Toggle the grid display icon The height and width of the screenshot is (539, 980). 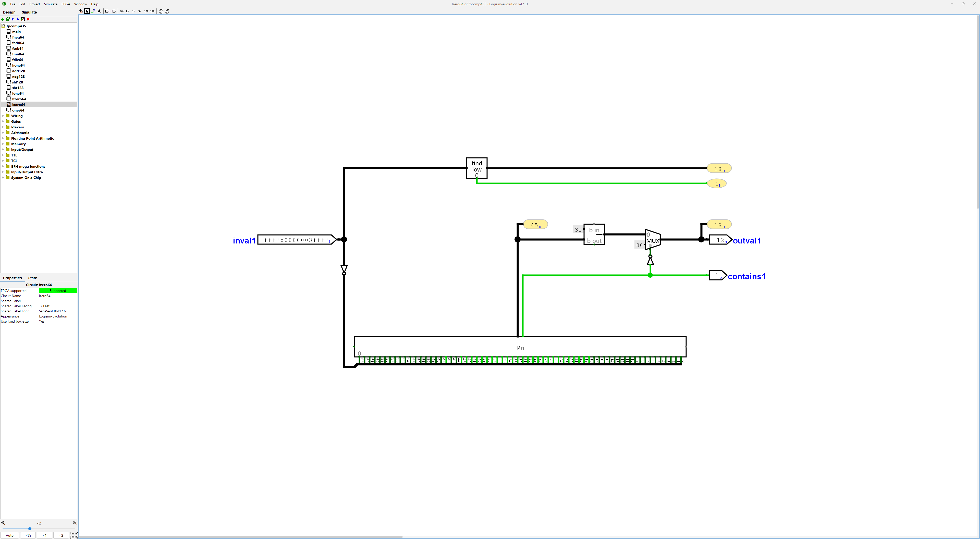[x=74, y=535]
